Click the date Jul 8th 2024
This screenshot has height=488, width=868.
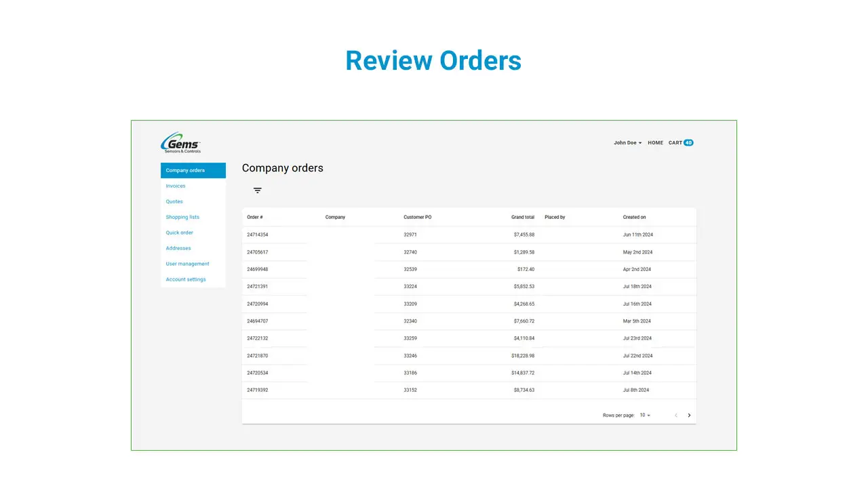(x=636, y=390)
